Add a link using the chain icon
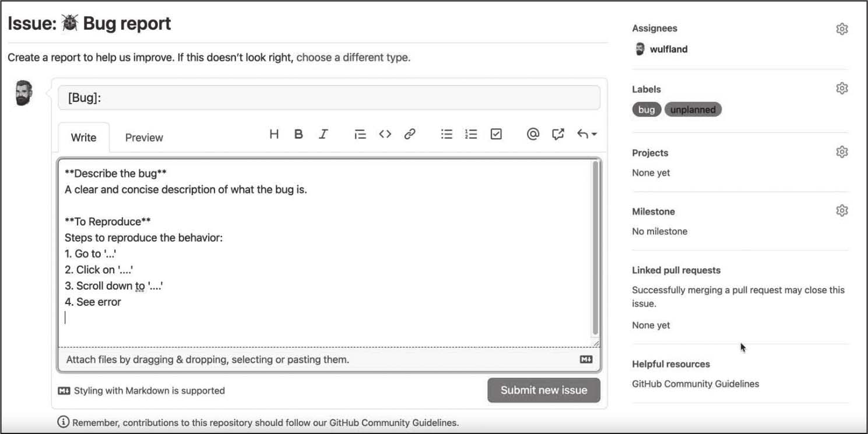Viewport: 868px width, 434px height. click(x=410, y=134)
